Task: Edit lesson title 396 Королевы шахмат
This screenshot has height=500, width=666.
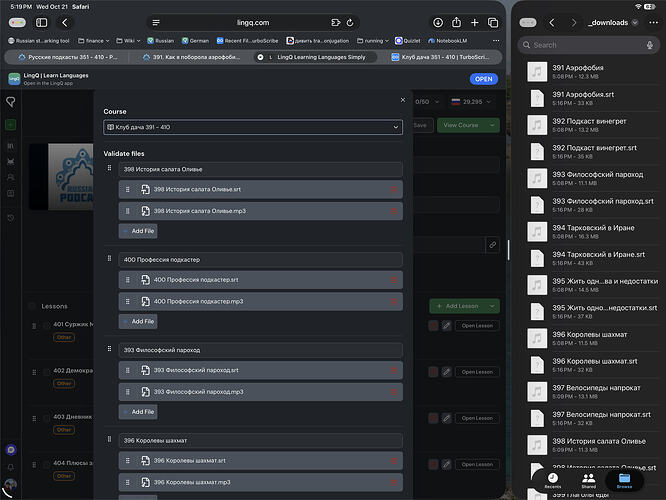Action: (260, 441)
